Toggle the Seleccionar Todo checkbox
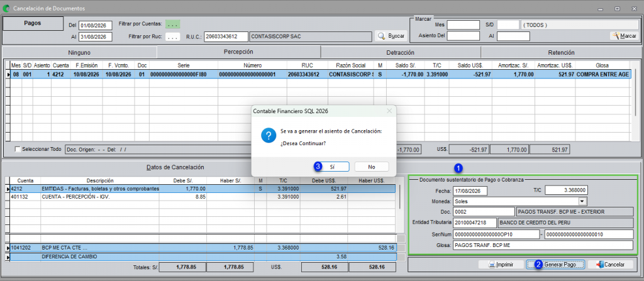The image size is (644, 281). point(18,150)
